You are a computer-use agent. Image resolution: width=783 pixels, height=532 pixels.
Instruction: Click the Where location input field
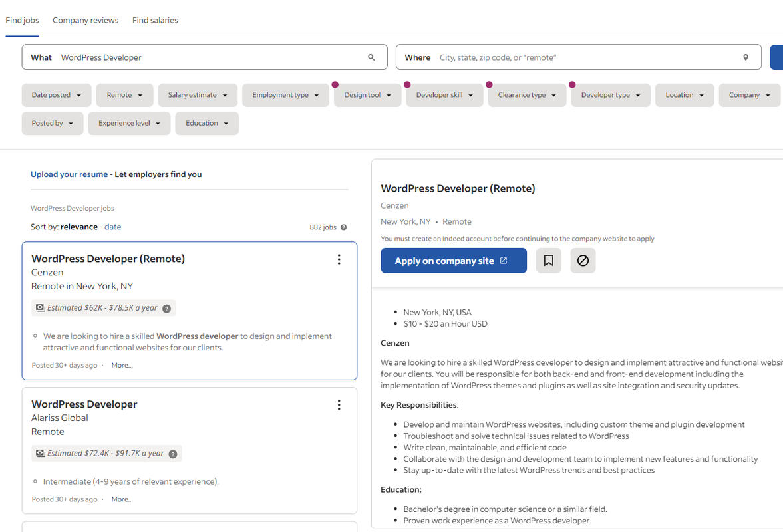click(579, 57)
